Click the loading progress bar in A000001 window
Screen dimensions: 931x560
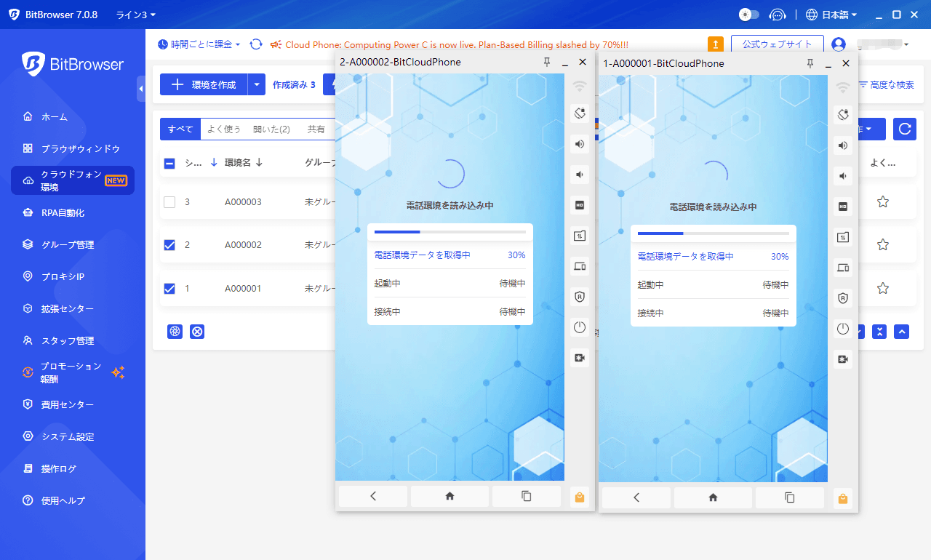coord(713,231)
